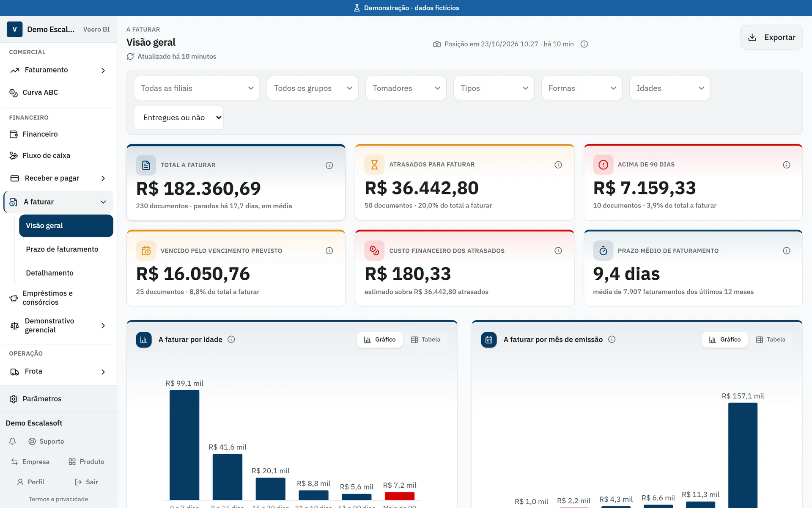Click info icon on Vencido pelo vencimento previsto card
Image resolution: width=812 pixels, height=508 pixels.
point(329,251)
